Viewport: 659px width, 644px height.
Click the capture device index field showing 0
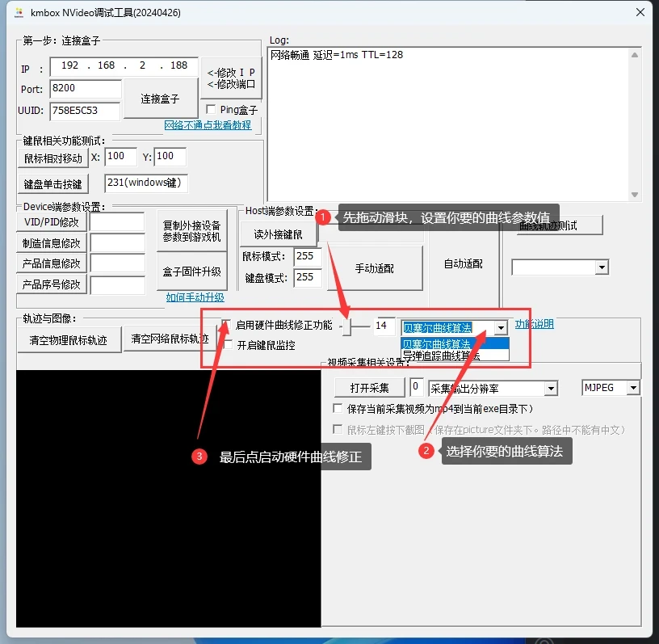(417, 387)
